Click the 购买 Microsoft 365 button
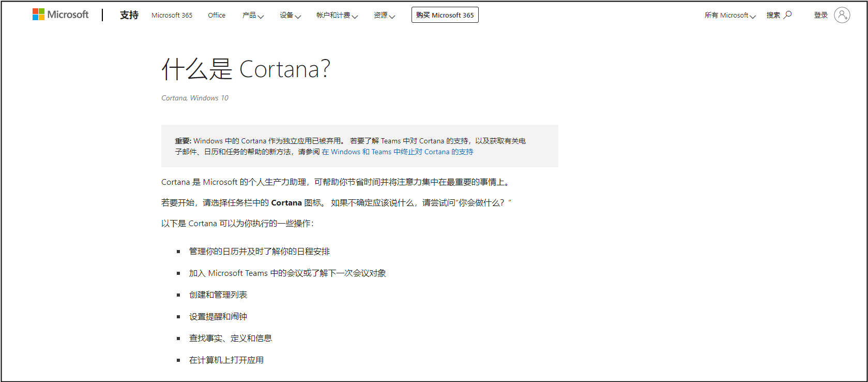Screen dimensions: 868x382 tap(445, 15)
